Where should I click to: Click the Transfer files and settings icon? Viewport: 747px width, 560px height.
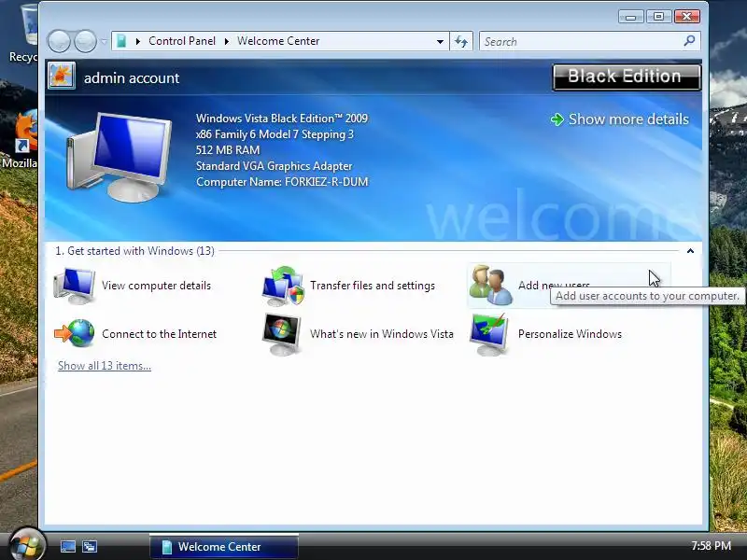point(283,286)
